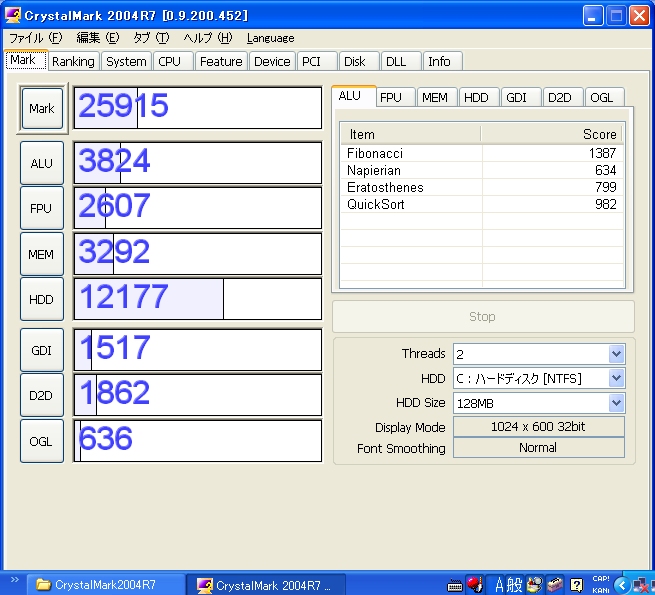Open the IME toolbox icon
This screenshot has width=655, height=595.
pos(555,585)
